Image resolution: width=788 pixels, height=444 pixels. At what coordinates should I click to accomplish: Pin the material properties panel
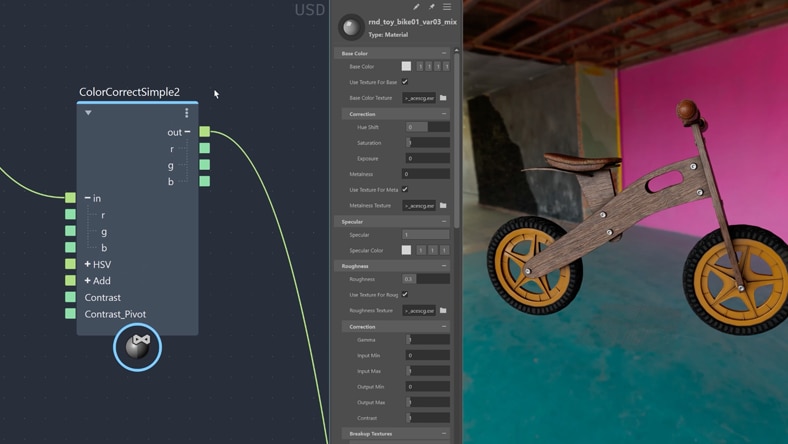click(431, 7)
